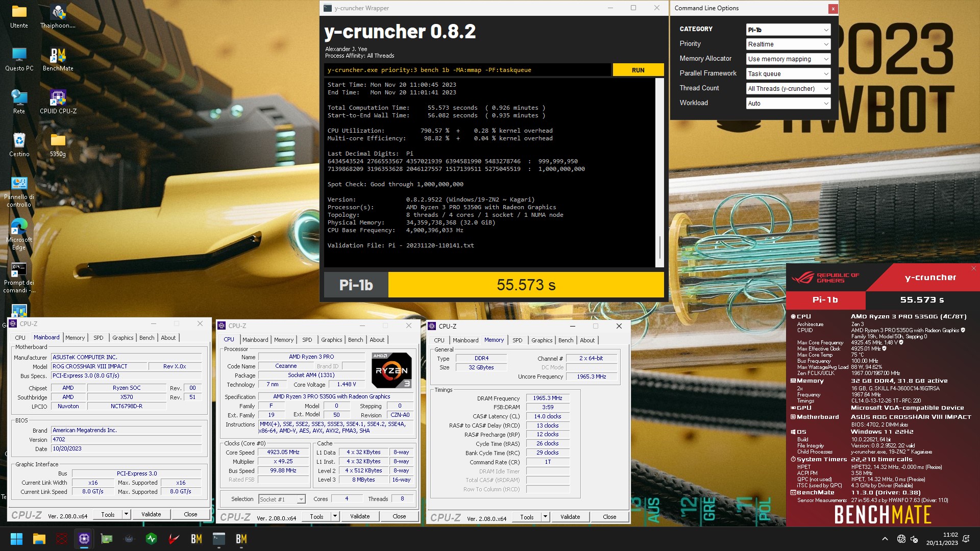Open the CPUID CPU-Z desktop shortcut
The height and width of the screenshot is (551, 980).
(x=58, y=102)
